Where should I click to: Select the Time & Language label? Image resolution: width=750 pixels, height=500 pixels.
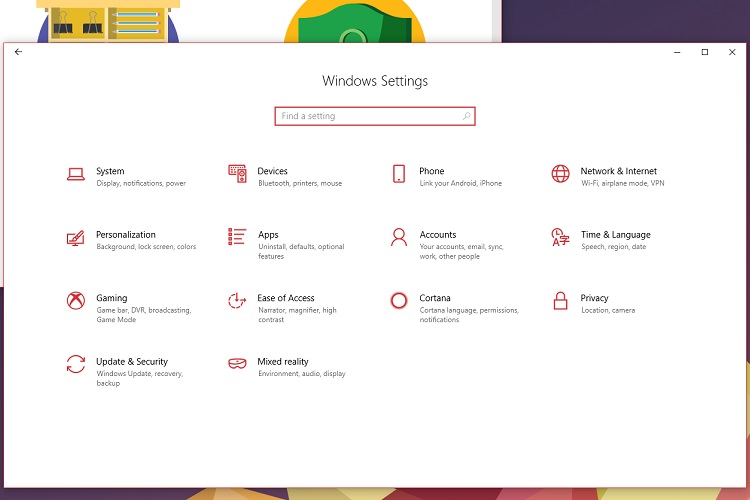[x=616, y=234]
